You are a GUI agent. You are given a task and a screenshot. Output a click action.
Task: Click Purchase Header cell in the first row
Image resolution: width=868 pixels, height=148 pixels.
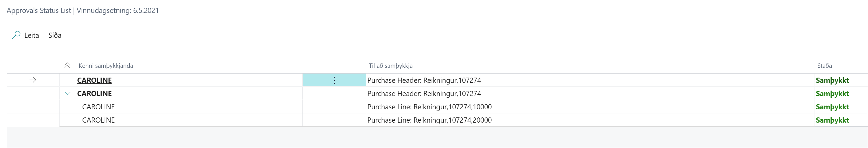[424, 80]
